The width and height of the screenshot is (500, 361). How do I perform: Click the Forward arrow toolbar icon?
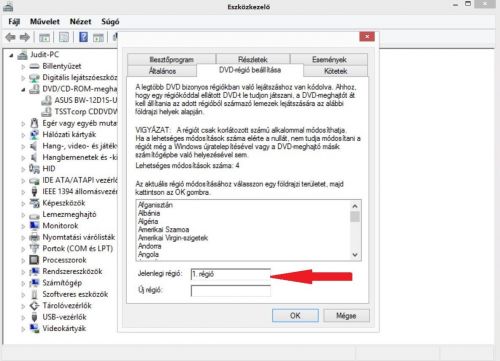(x=25, y=37)
